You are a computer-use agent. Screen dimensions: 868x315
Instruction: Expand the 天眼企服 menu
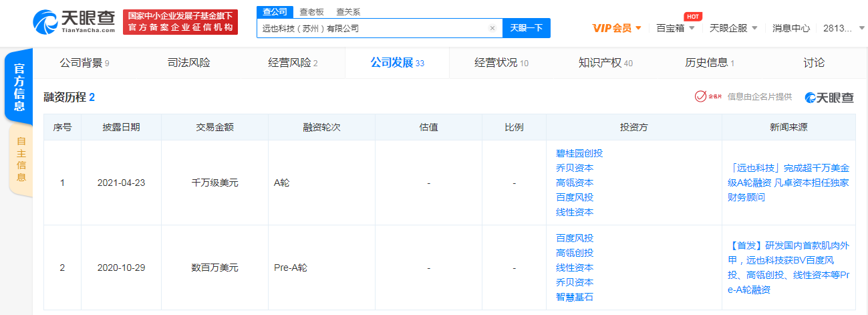(x=733, y=28)
